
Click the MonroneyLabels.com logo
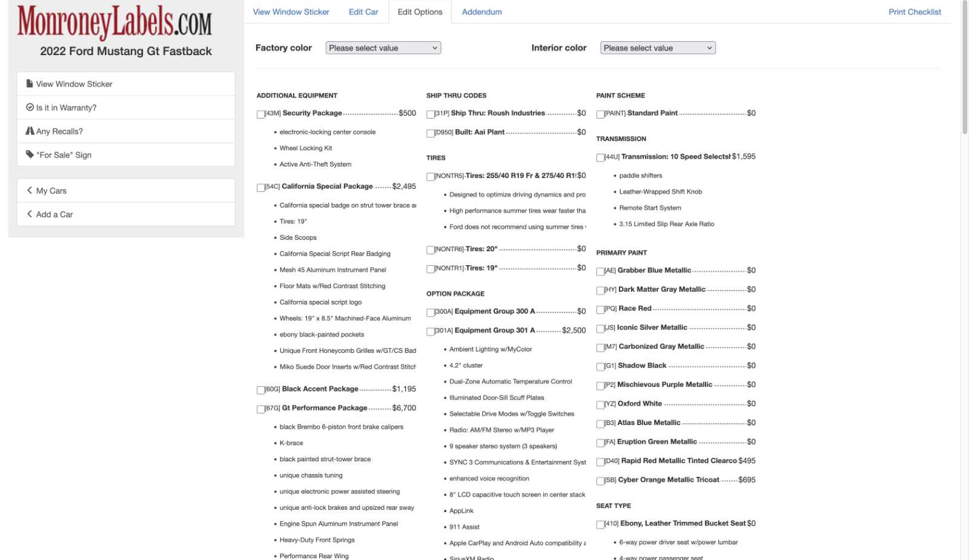[115, 22]
